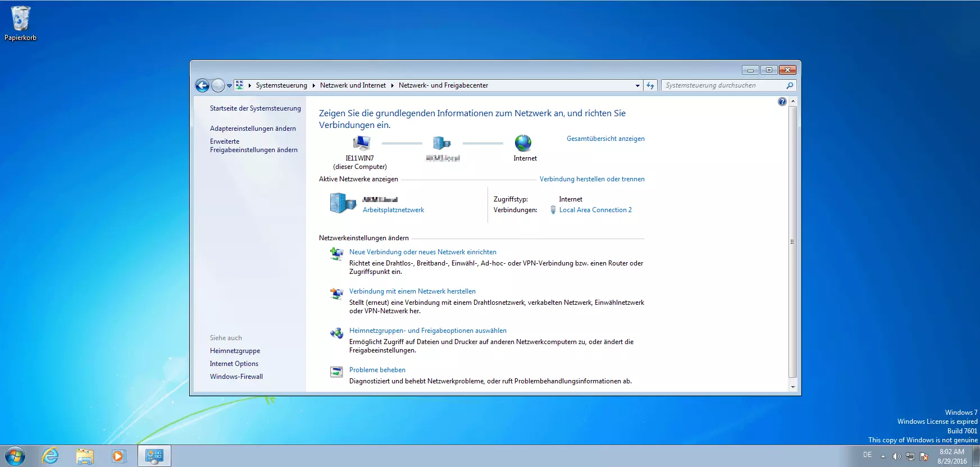
Task: Expand the address bar history dropdown
Action: [x=637, y=86]
